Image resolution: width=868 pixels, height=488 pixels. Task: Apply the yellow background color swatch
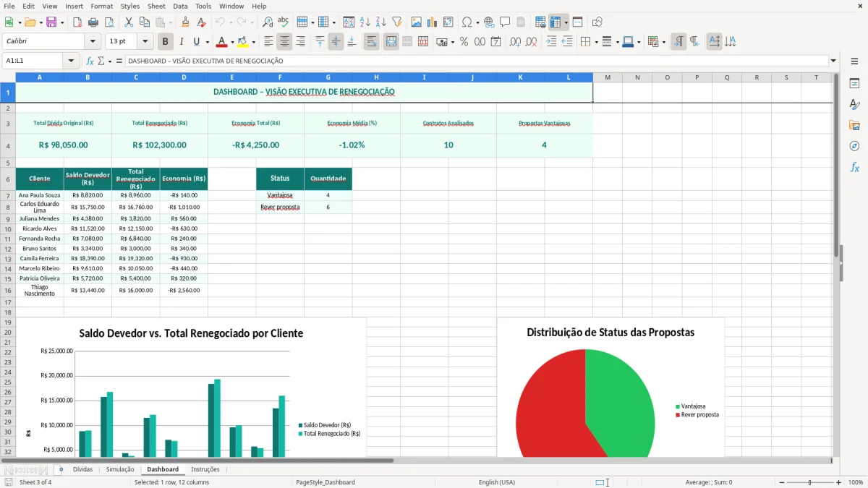(x=243, y=42)
